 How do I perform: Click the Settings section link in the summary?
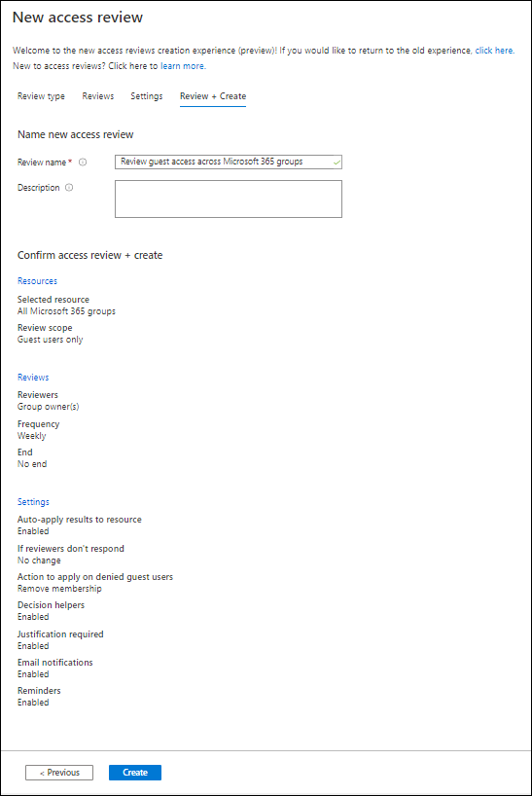click(33, 501)
